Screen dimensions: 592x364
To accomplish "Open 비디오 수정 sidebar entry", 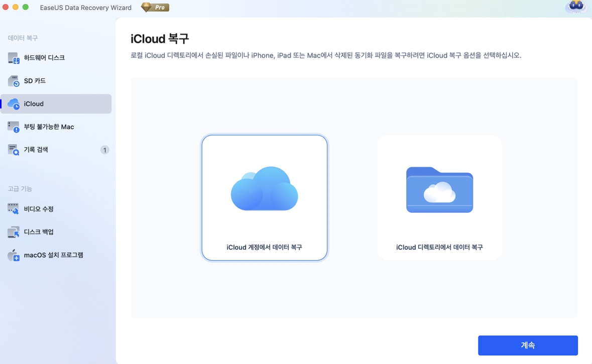I will (56, 209).
